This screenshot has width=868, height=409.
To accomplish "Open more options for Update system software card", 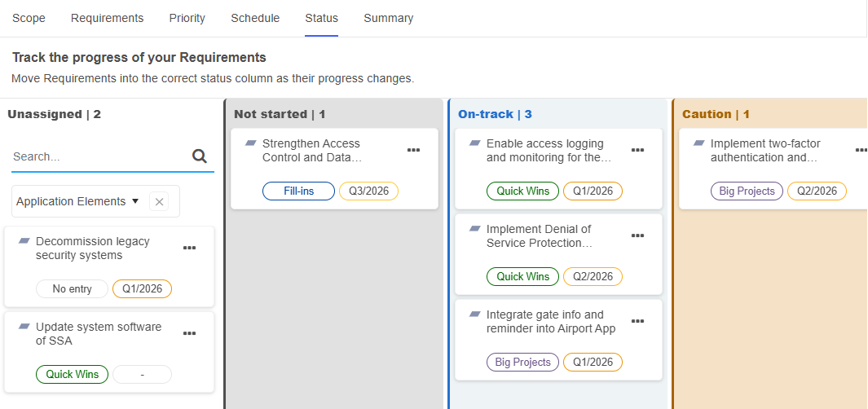I will point(190,333).
